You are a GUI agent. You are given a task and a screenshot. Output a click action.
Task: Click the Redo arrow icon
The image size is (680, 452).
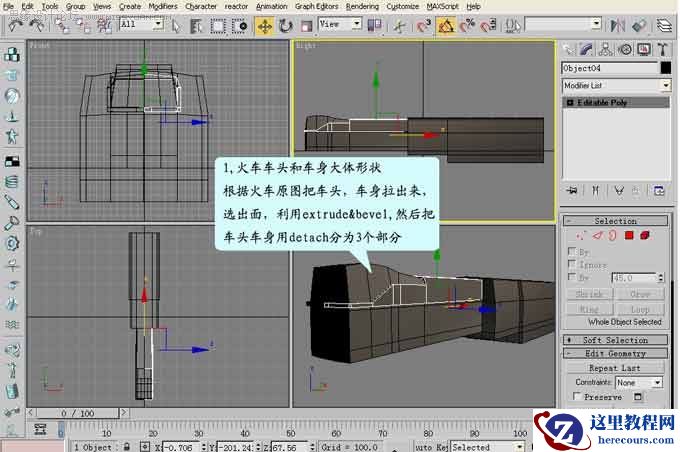[36, 26]
